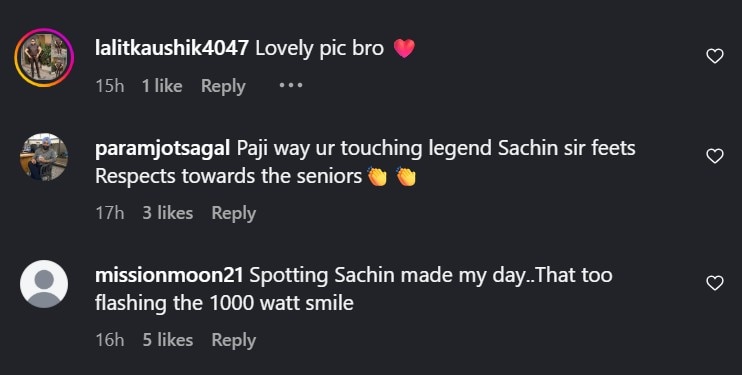Open paramjotsagal's profile picture

[x=44, y=157]
